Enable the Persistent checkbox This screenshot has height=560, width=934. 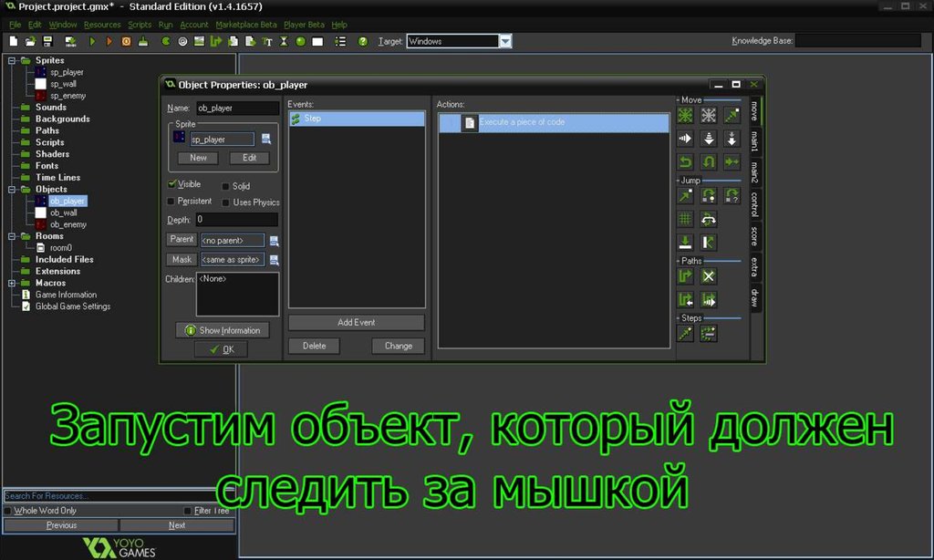point(171,202)
